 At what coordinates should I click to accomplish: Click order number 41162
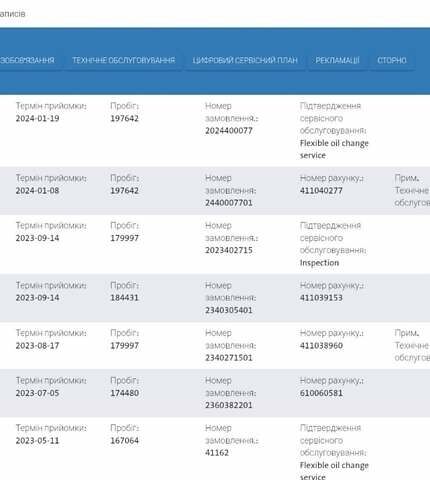(217, 453)
